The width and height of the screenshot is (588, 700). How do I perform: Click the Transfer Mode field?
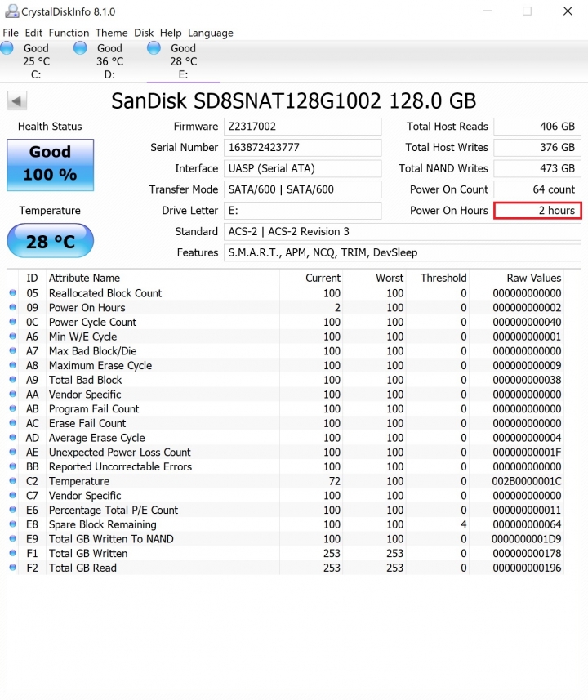[x=302, y=189]
